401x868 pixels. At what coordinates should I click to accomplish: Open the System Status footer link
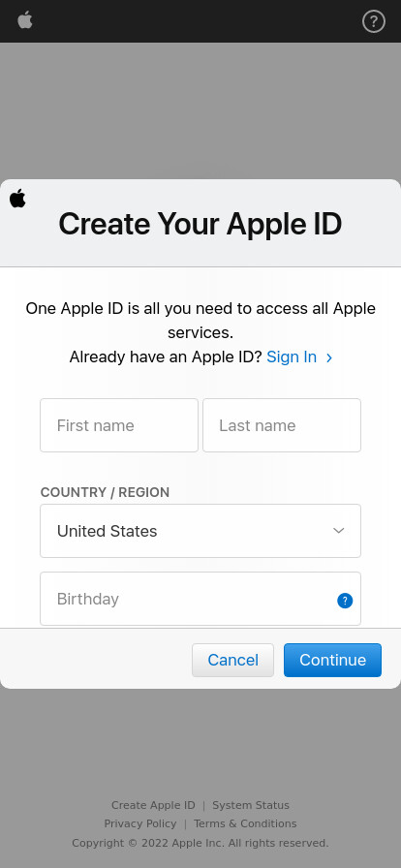point(251,805)
